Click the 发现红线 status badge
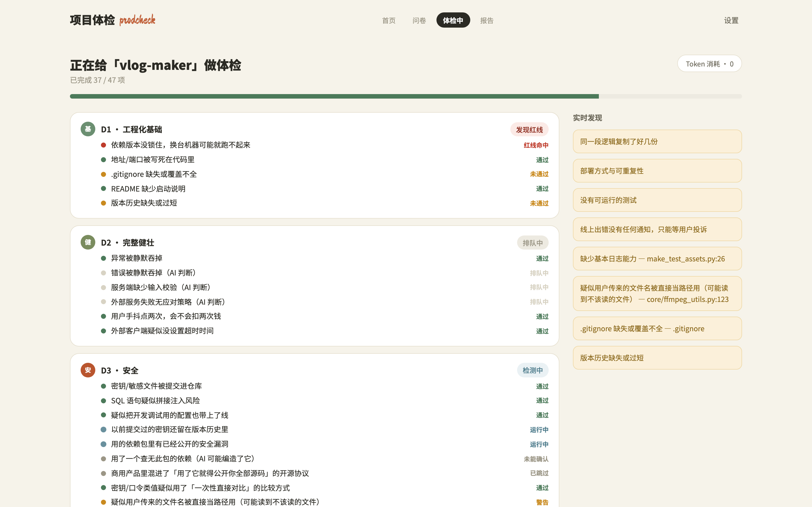Viewport: 812px width, 507px height. tap(529, 130)
